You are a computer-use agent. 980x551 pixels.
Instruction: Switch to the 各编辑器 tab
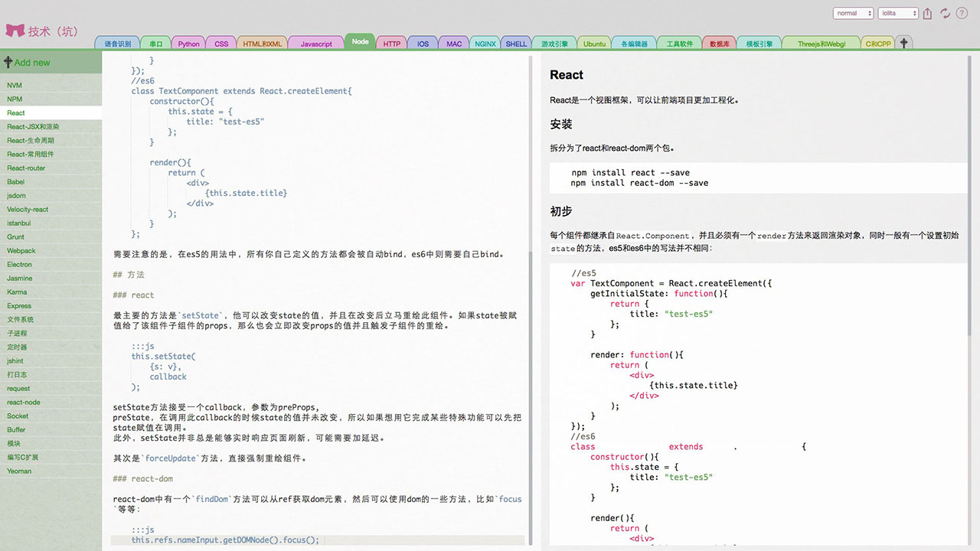[634, 44]
